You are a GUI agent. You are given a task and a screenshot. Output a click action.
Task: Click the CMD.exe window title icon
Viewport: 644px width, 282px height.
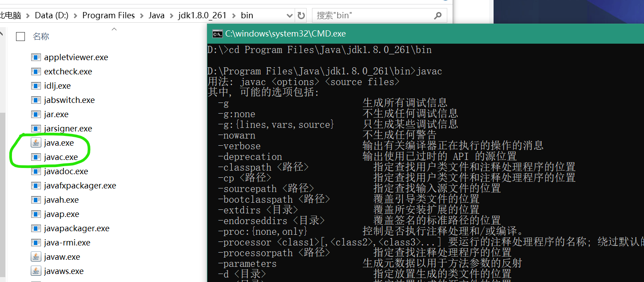click(x=217, y=34)
